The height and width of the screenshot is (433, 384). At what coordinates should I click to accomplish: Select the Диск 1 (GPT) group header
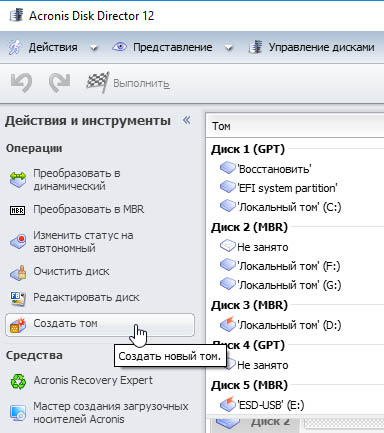(248, 149)
